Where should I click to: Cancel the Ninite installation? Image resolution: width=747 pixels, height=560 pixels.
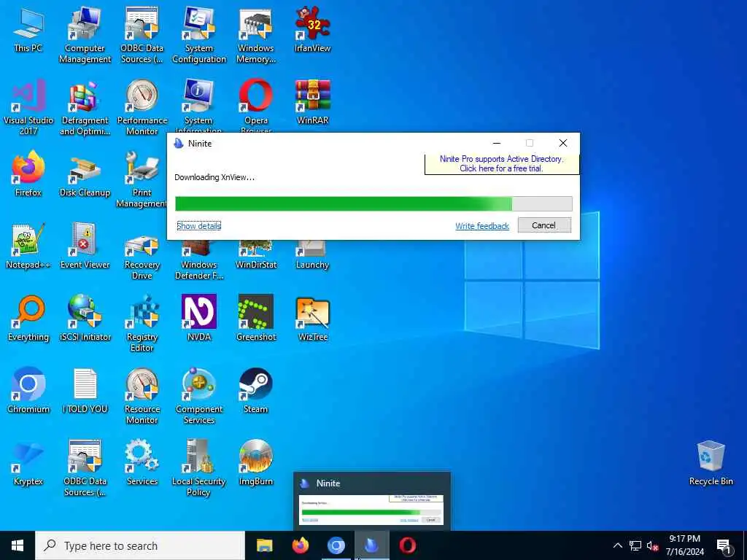544,225
